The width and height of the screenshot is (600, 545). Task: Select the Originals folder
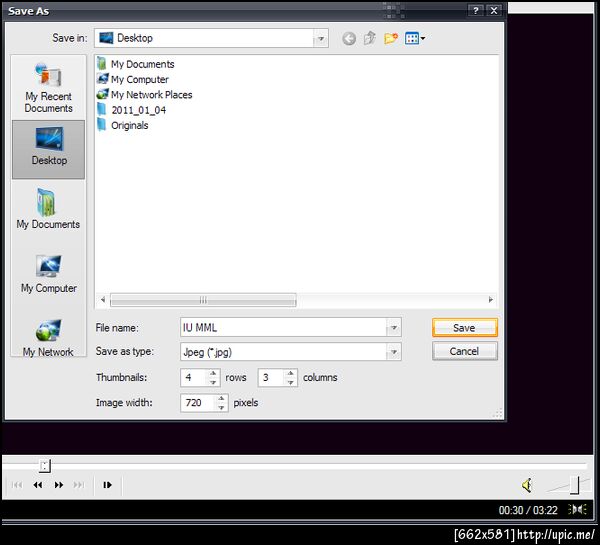tap(122, 125)
